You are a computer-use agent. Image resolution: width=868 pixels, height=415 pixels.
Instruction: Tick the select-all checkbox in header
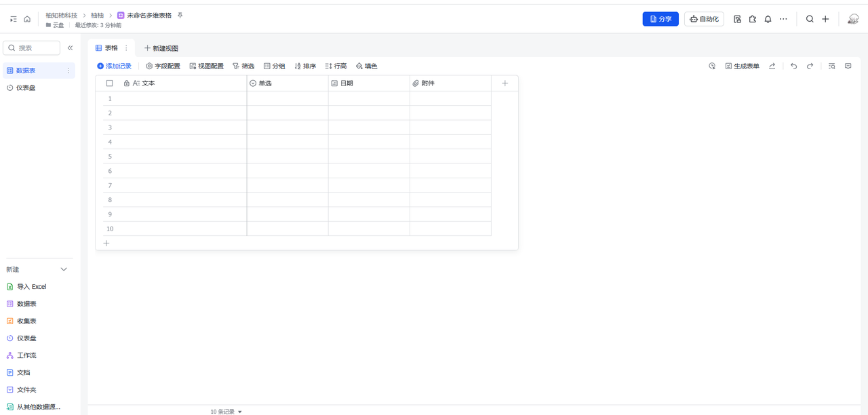coord(109,83)
